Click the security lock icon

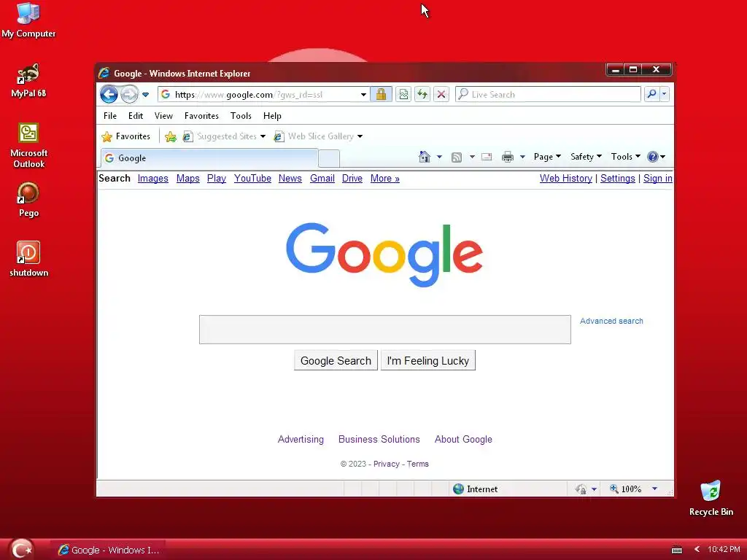pyautogui.click(x=381, y=94)
